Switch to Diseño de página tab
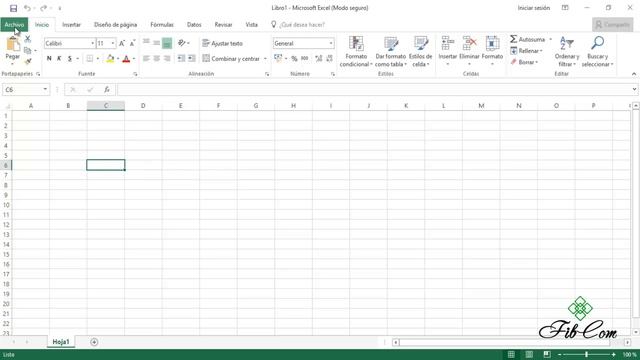This screenshot has height=360, width=640. [x=116, y=24]
